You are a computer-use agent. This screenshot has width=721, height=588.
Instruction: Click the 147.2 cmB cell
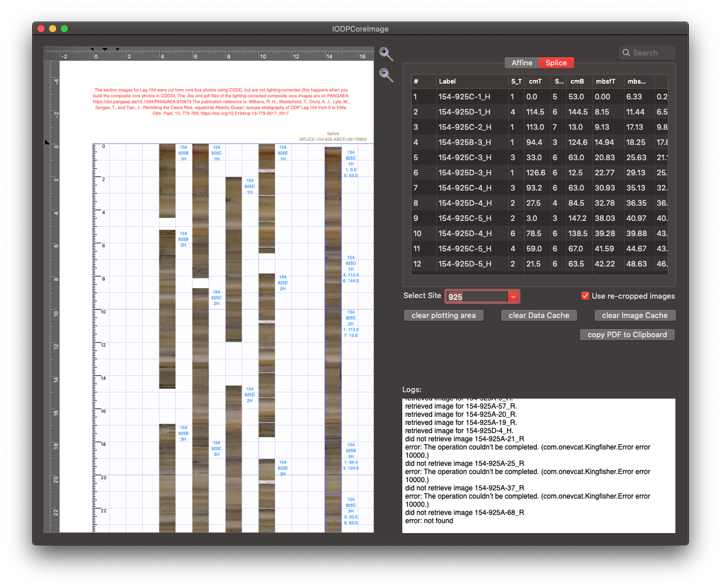(577, 218)
